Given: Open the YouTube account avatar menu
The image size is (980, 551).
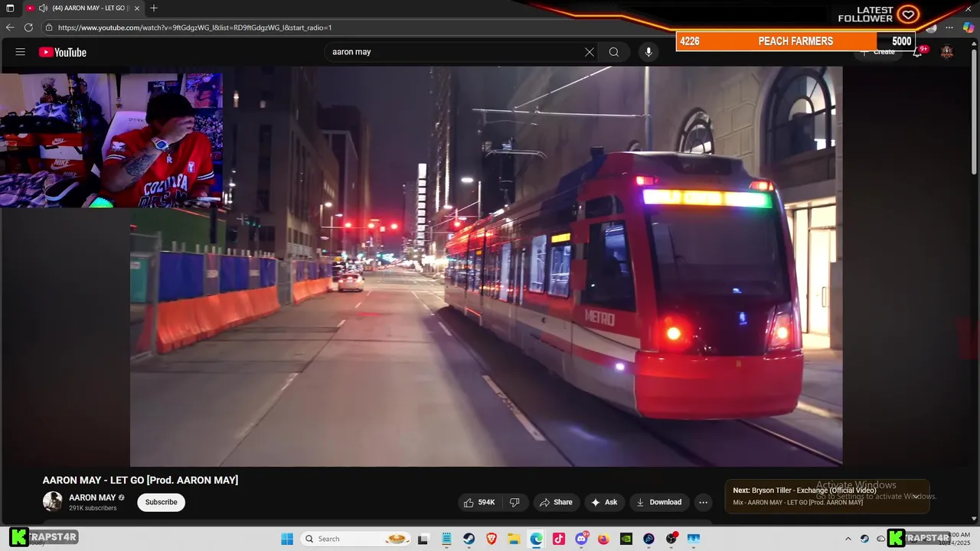Looking at the screenshot, I should pyautogui.click(x=947, y=52).
